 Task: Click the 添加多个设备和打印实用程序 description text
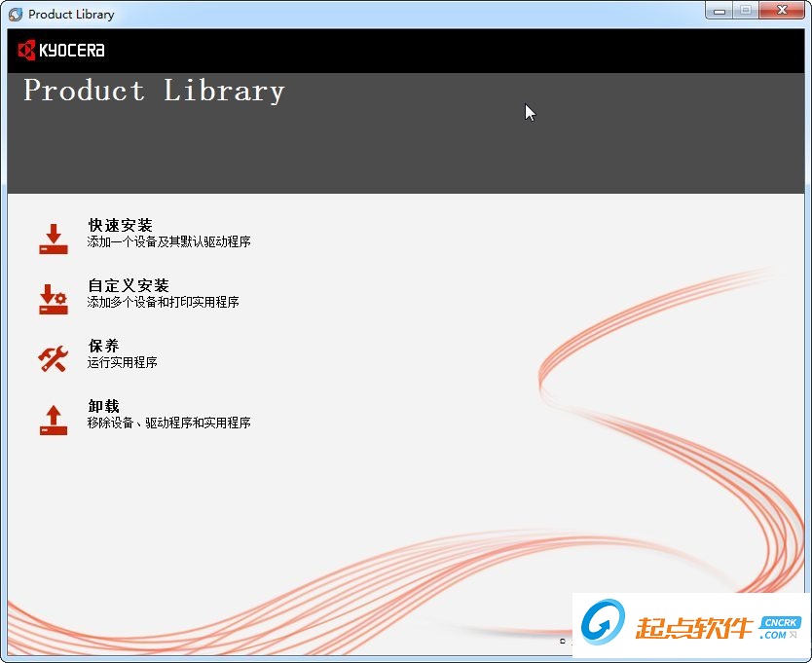pos(162,302)
